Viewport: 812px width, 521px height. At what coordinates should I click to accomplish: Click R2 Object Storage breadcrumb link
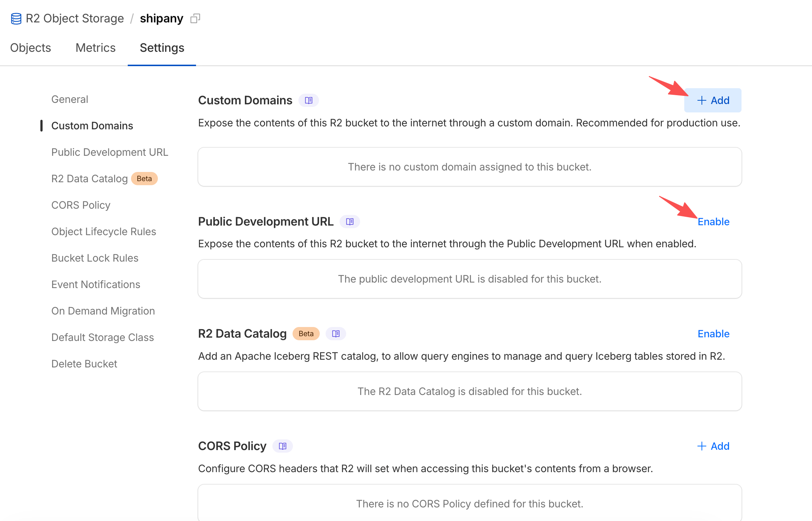(x=75, y=18)
